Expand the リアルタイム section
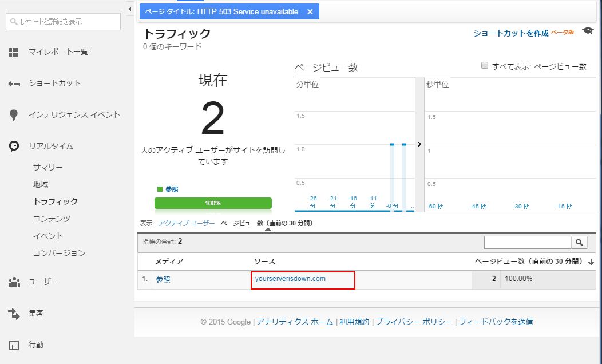Image resolution: width=602 pixels, height=364 pixels. 51,147
